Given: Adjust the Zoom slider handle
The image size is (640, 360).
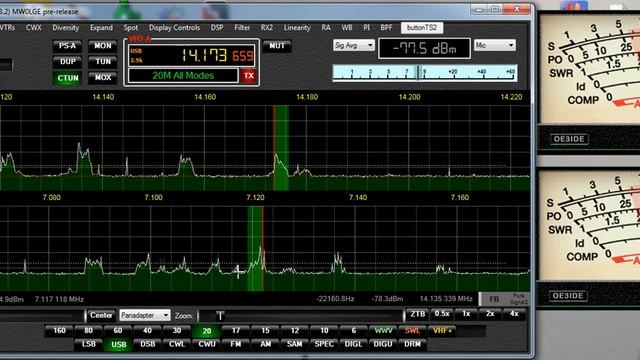Looking at the screenshot, I should 220,316.
